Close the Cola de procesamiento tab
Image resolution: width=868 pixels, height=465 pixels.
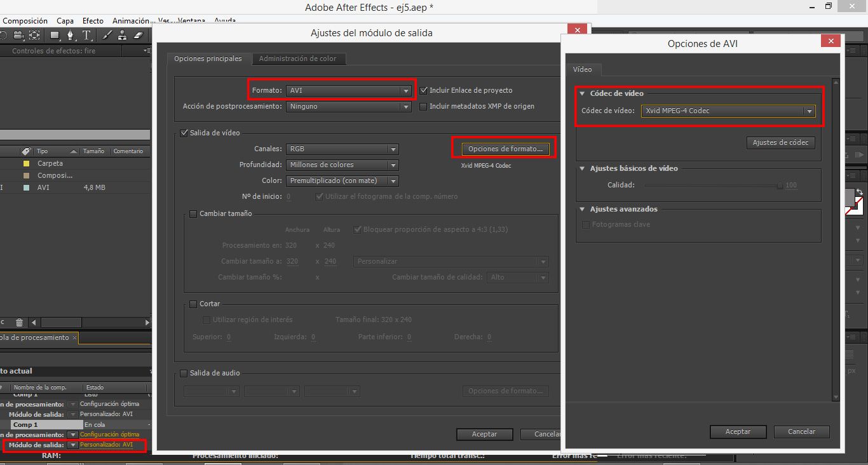[x=74, y=337]
